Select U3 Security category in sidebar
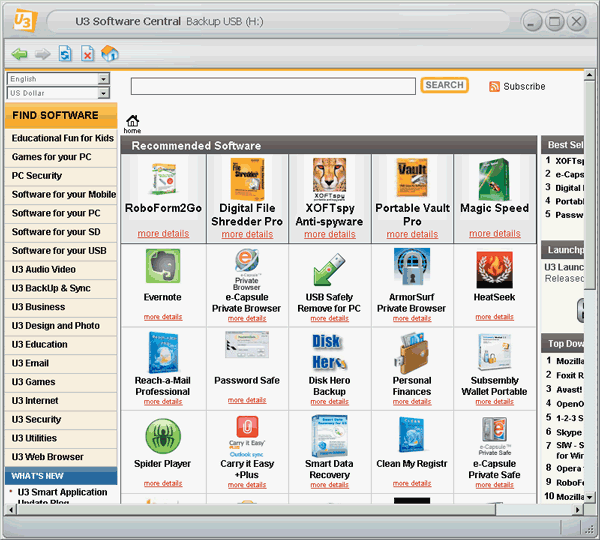Viewport: 600px width, 540px height. (x=36, y=420)
